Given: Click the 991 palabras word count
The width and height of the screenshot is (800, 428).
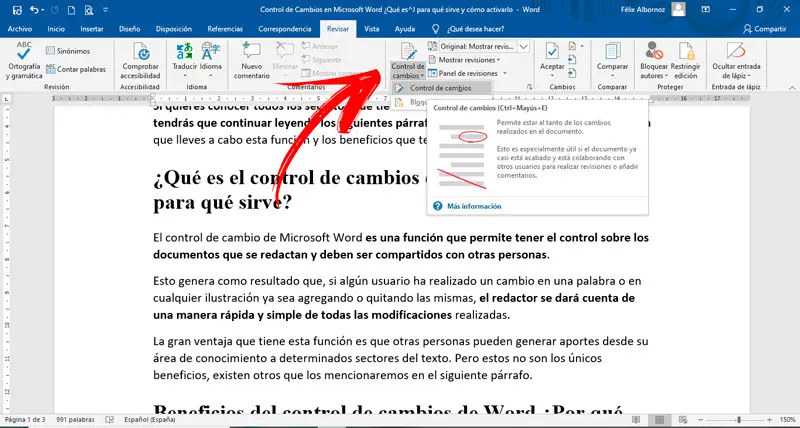Looking at the screenshot, I should coord(76,419).
